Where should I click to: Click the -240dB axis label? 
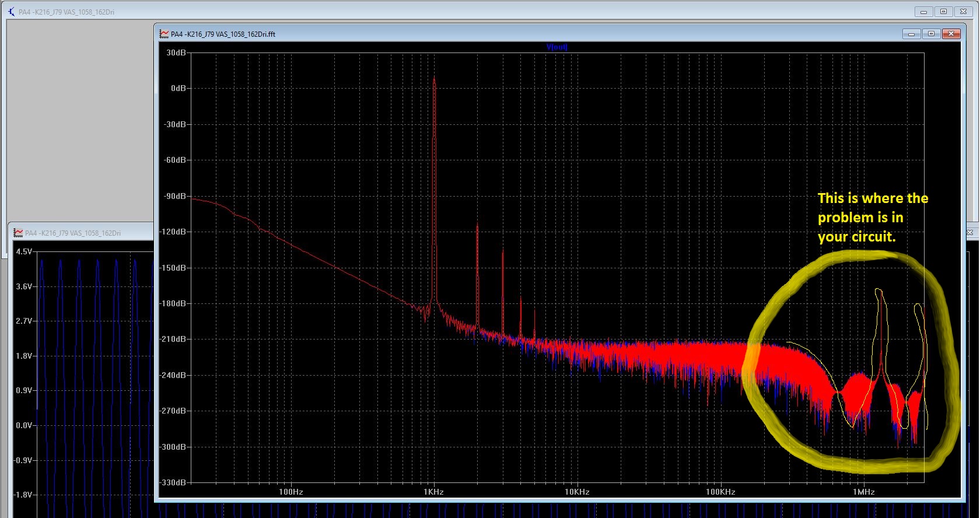[x=173, y=375]
